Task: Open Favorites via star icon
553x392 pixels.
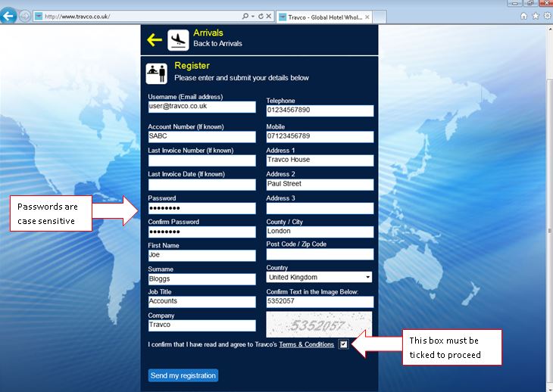Action: click(x=535, y=16)
